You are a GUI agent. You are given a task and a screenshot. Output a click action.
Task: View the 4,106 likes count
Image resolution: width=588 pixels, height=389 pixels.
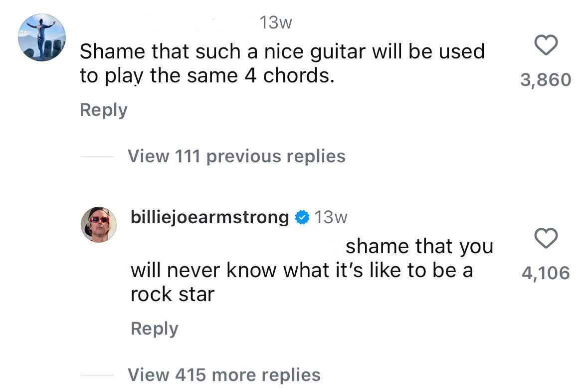tap(546, 273)
